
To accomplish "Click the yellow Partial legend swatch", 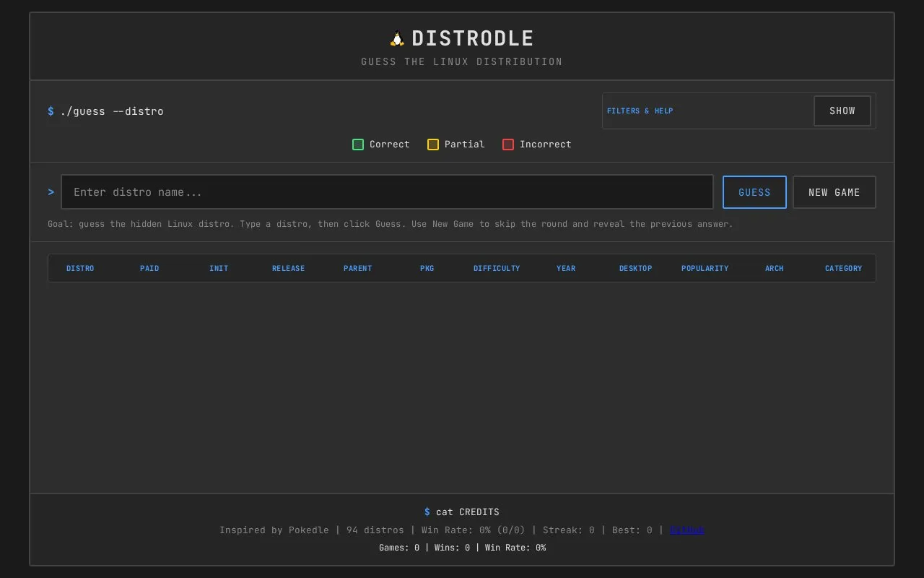I will tap(433, 144).
